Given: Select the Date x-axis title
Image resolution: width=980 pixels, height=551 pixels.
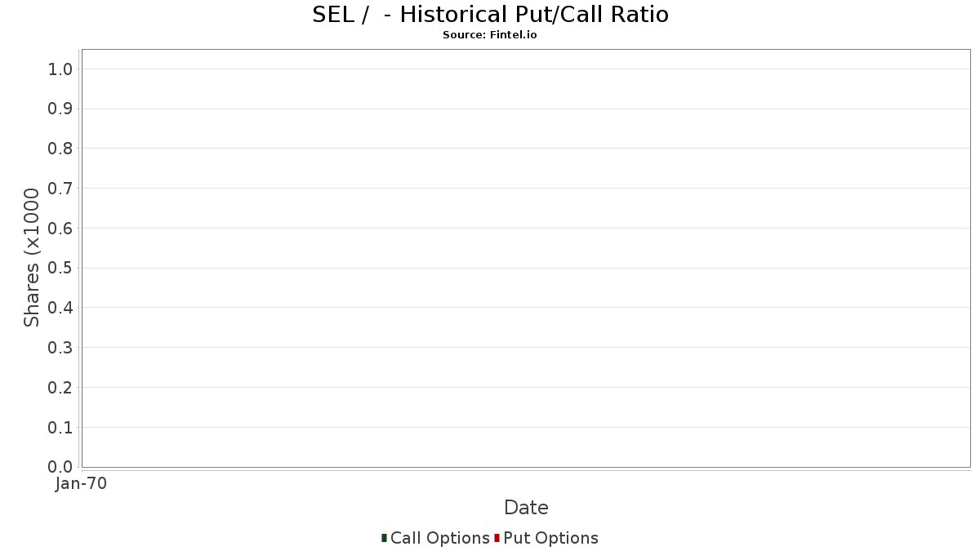Looking at the screenshot, I should tap(526, 508).
